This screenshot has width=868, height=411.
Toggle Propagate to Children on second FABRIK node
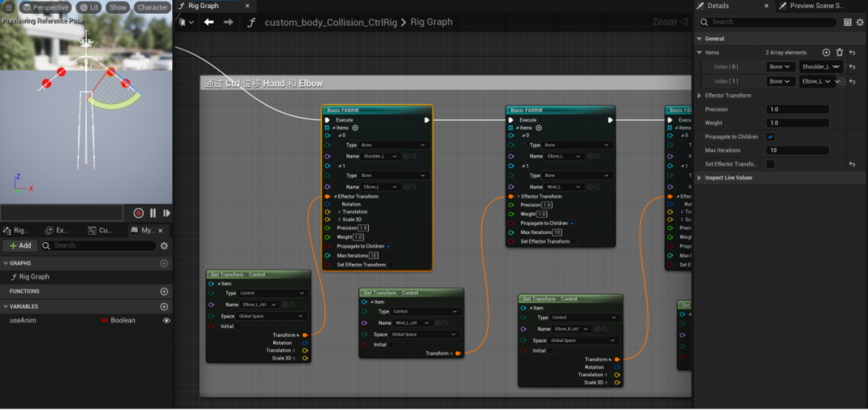(x=572, y=224)
